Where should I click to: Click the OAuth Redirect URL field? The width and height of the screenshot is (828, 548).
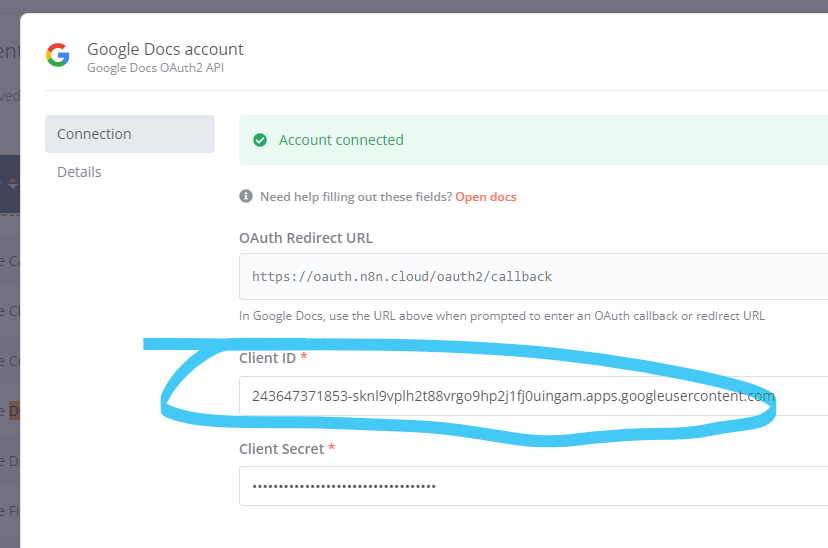click(x=533, y=277)
